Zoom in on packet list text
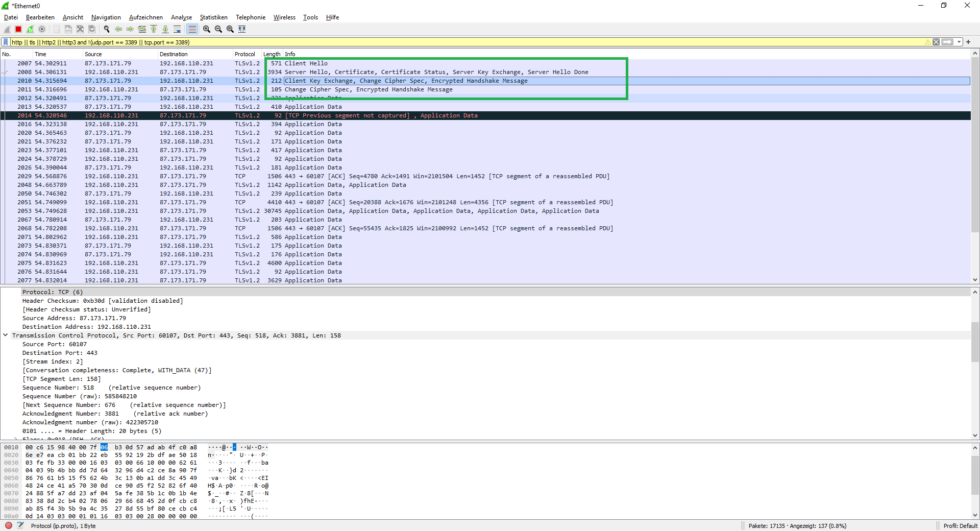Viewport: 980px width, 531px height. 206,29
